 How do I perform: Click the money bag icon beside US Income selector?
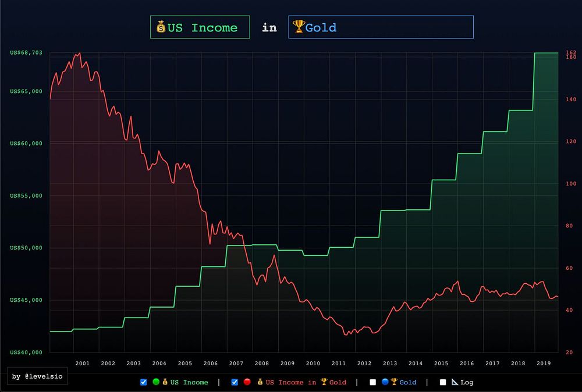pos(161,27)
